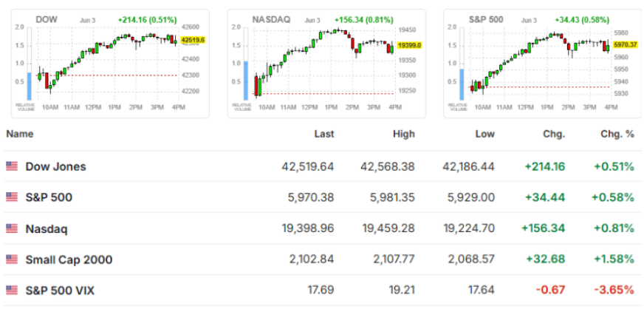Click the US flag icon beside Small Cap 2000
Screen dimensions: 644x309
click(x=12, y=259)
